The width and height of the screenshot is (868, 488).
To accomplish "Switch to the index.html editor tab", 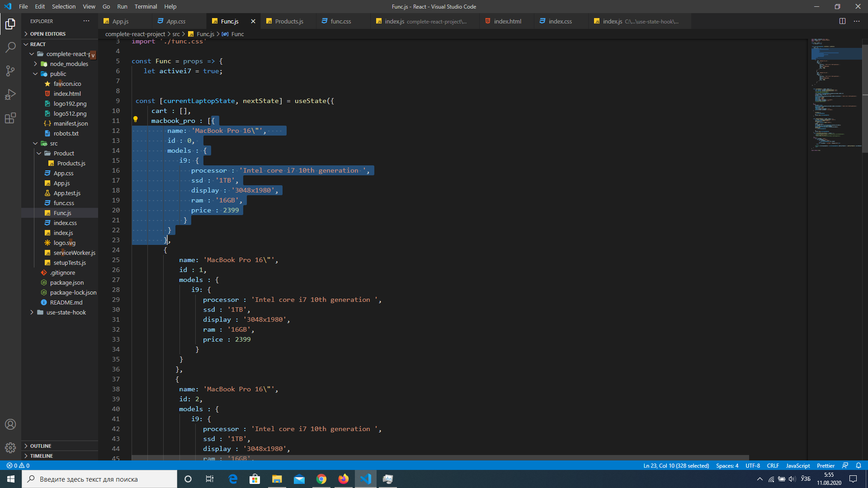I will pyautogui.click(x=507, y=21).
